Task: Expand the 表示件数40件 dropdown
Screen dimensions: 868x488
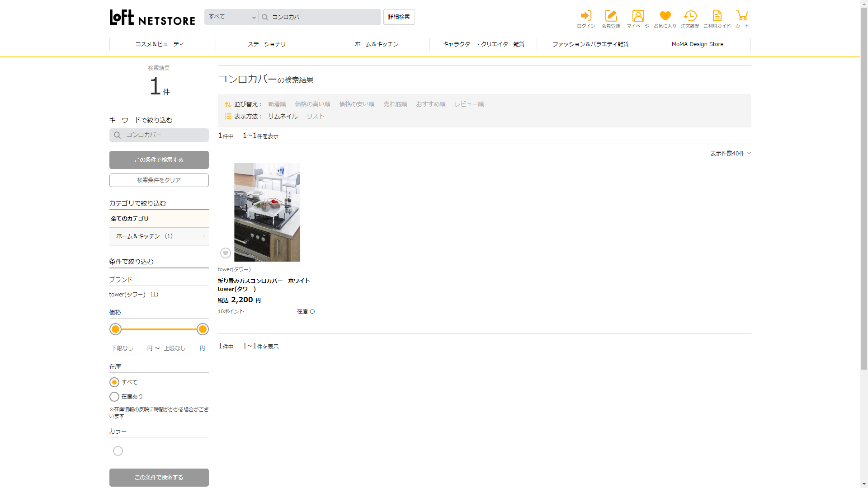Action: click(730, 154)
